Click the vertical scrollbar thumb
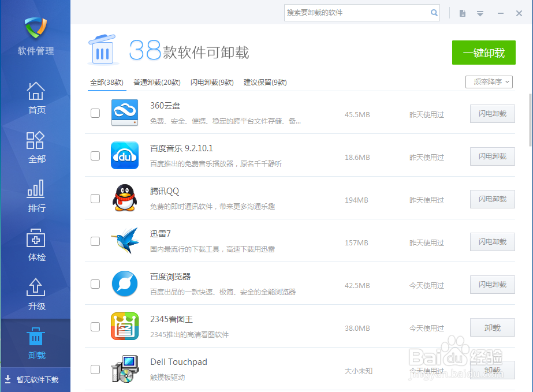The width and height of the screenshot is (533, 392). pyautogui.click(x=531, y=120)
